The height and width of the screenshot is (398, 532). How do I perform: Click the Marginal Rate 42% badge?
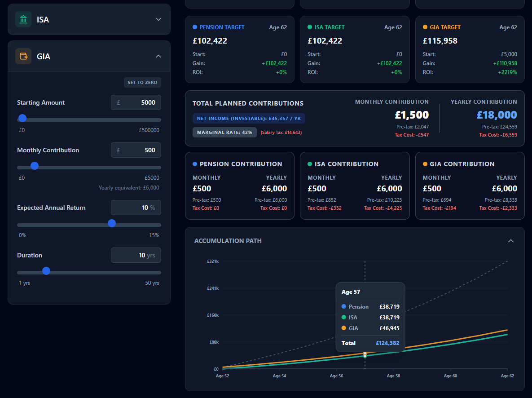[224, 133]
